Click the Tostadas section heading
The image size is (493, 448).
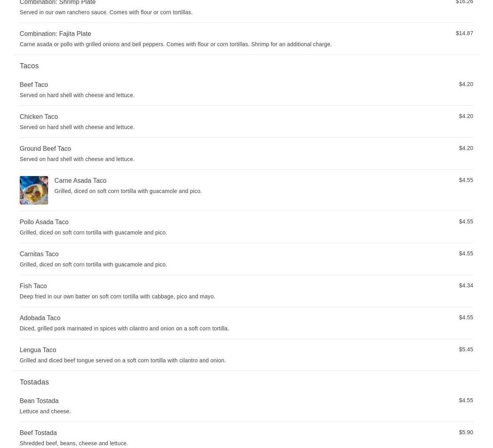pyautogui.click(x=34, y=382)
